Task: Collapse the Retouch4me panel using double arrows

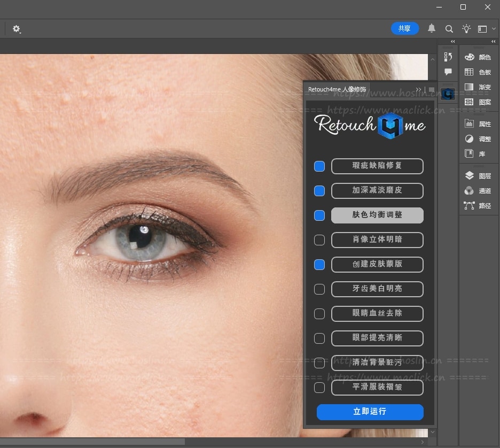Action: pyautogui.click(x=418, y=89)
